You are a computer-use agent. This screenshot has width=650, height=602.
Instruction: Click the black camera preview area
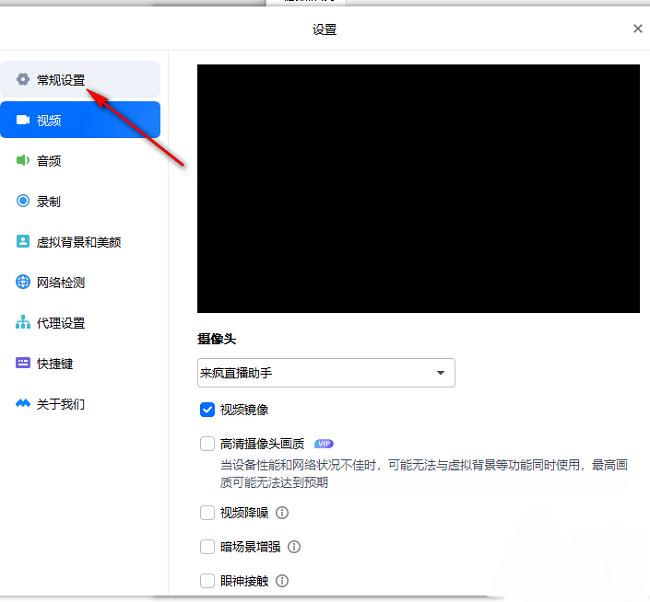coord(418,190)
